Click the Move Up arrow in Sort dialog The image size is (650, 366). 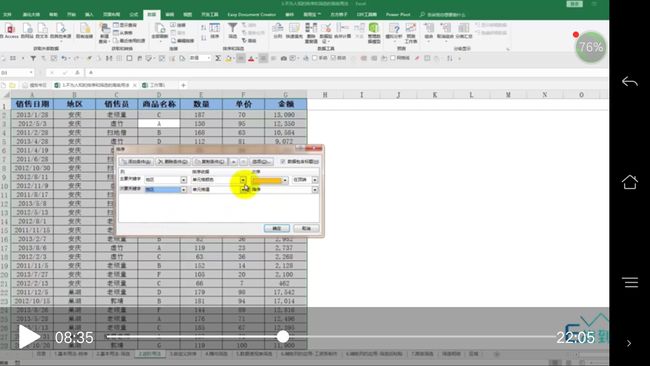(233, 161)
